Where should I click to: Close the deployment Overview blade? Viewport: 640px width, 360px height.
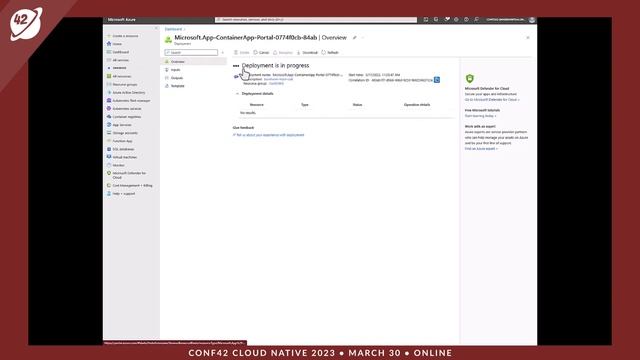pos(528,38)
